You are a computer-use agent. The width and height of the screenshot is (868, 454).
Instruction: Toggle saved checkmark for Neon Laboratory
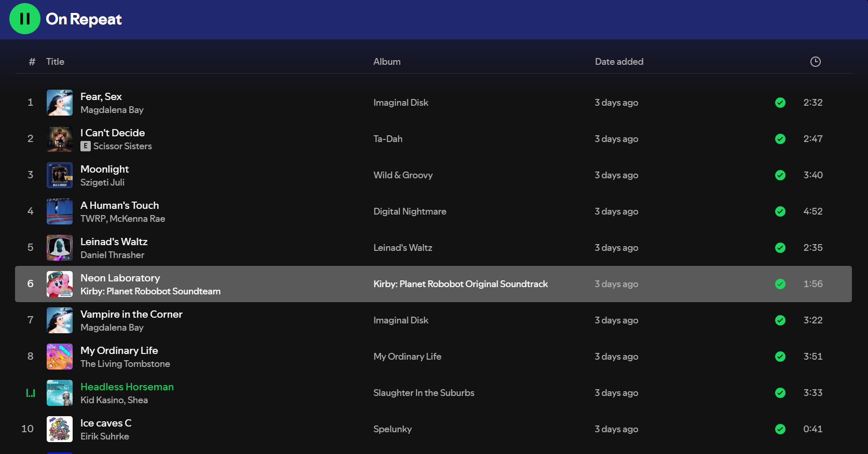tap(780, 284)
